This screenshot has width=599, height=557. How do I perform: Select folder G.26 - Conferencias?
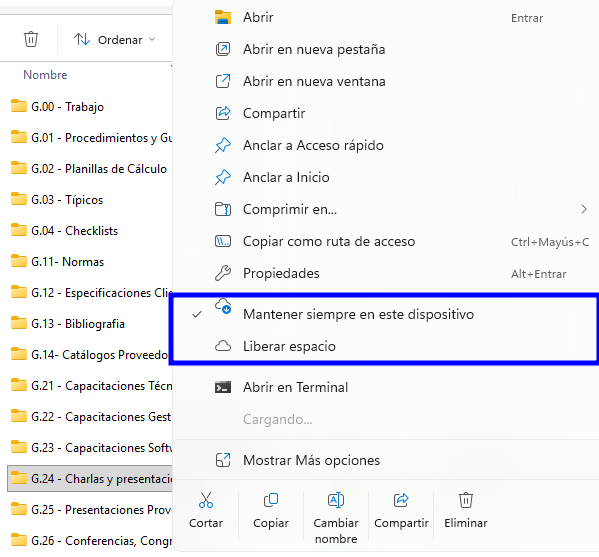[91, 541]
